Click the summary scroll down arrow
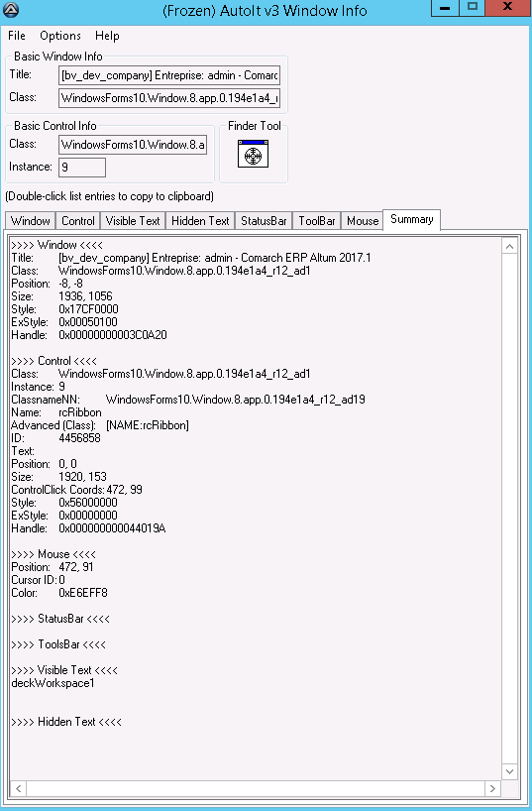 coord(509,771)
